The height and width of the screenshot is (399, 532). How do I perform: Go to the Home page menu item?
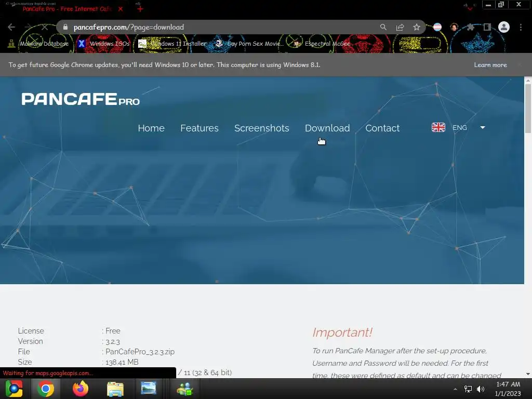pyautogui.click(x=151, y=128)
